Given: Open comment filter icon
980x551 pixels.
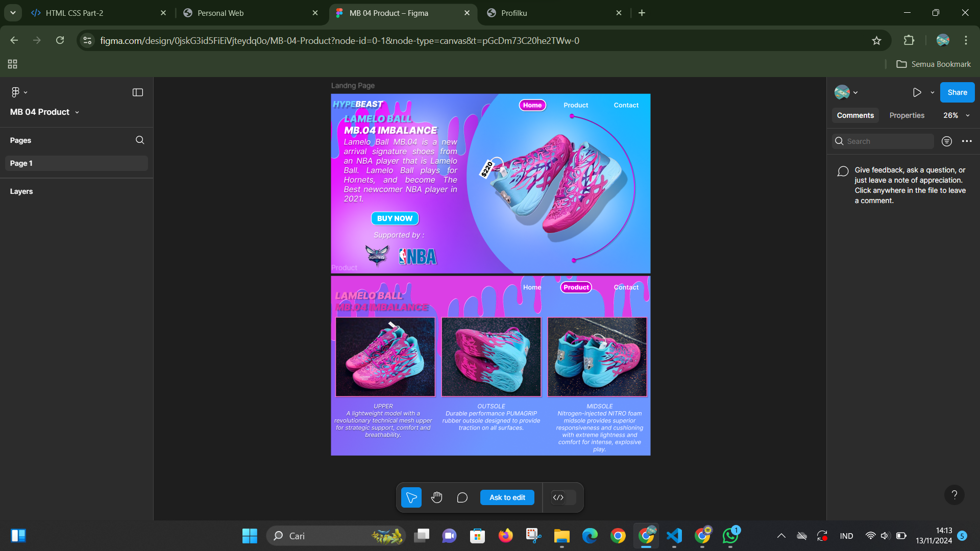Looking at the screenshot, I should (947, 141).
